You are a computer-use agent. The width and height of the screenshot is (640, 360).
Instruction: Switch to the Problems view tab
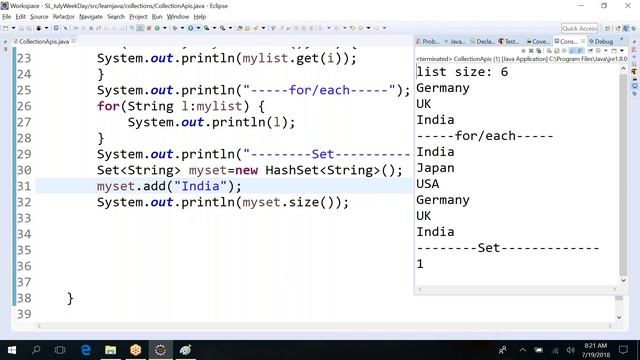click(428, 42)
